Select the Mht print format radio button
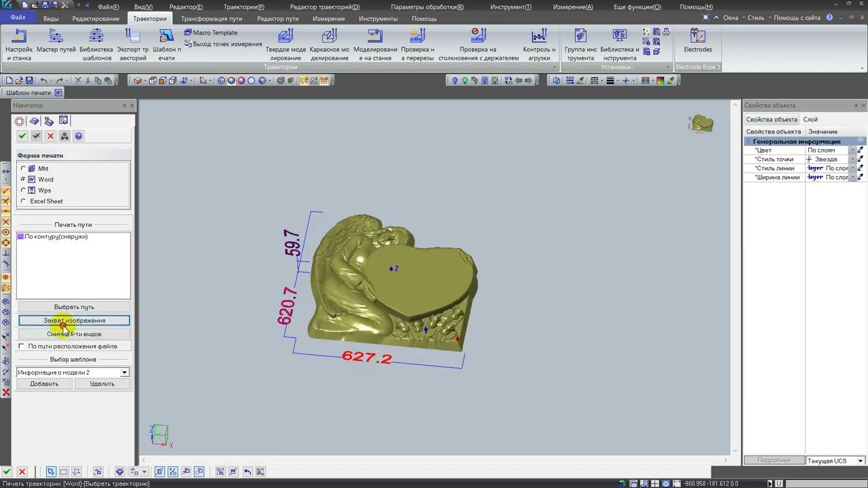Viewport: 868px width, 488px height. (24, 169)
